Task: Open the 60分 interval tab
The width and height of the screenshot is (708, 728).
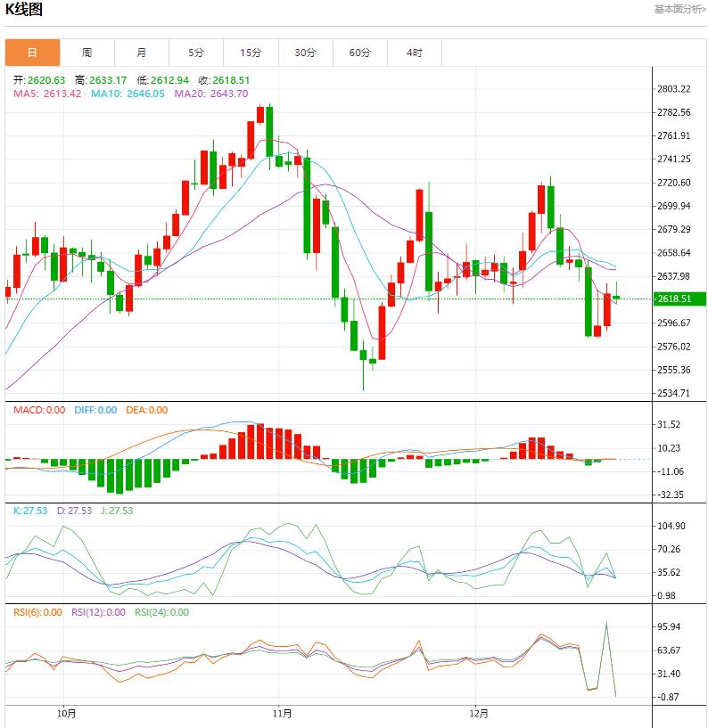Action: click(x=360, y=53)
